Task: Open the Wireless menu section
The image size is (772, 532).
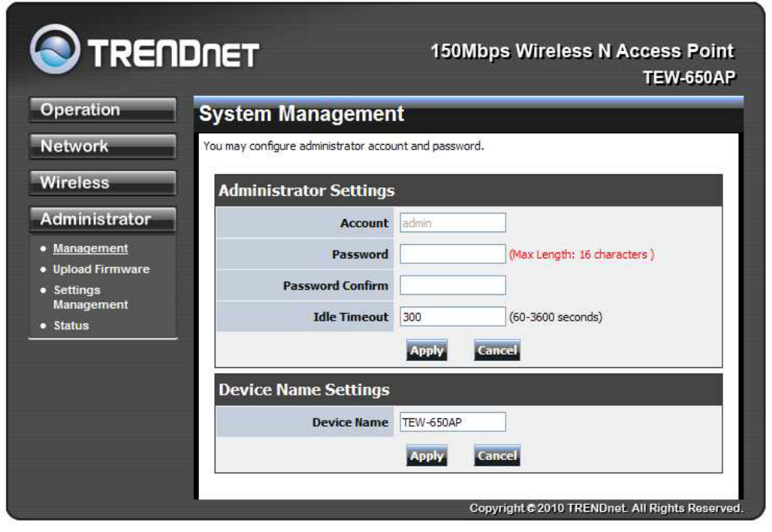Action: tap(102, 183)
